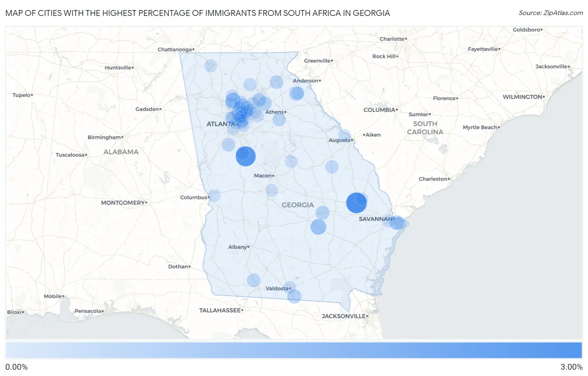Click the ATLANTA city label
Viewport: 588px width, 376px height.
(221, 124)
